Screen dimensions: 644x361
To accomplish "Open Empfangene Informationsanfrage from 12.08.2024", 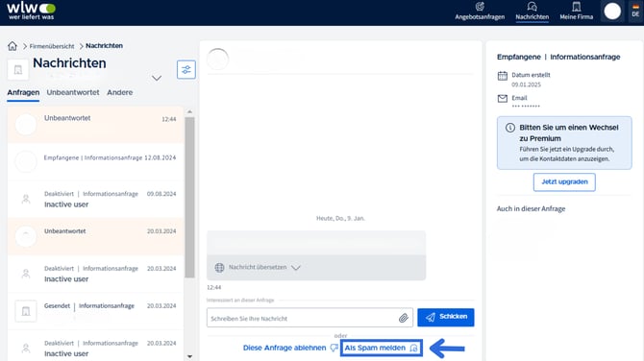I will click(95, 161).
